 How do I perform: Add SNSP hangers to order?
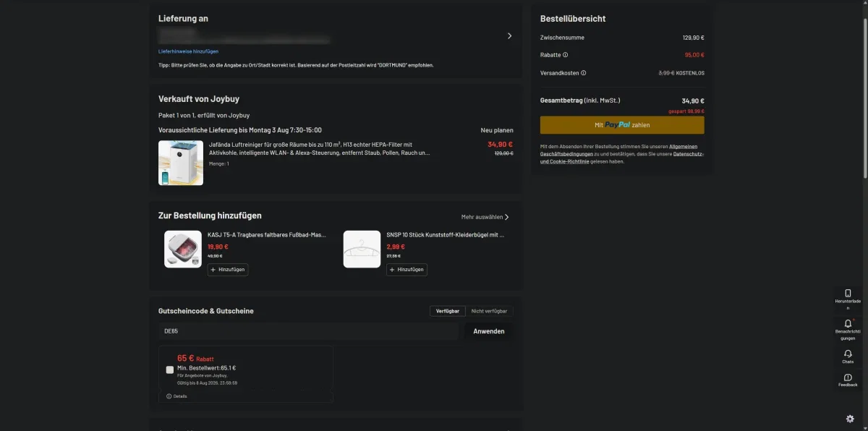click(407, 270)
